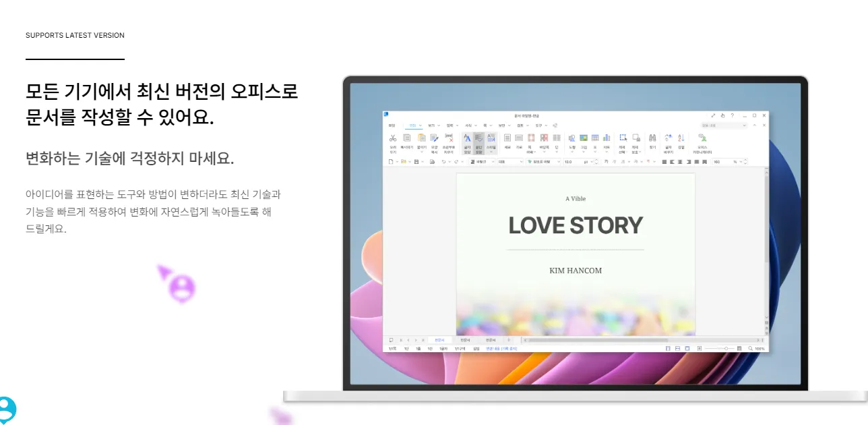Click the Copy Format (모양 복사) icon
Screen dimensions: 868x425
tap(434, 138)
